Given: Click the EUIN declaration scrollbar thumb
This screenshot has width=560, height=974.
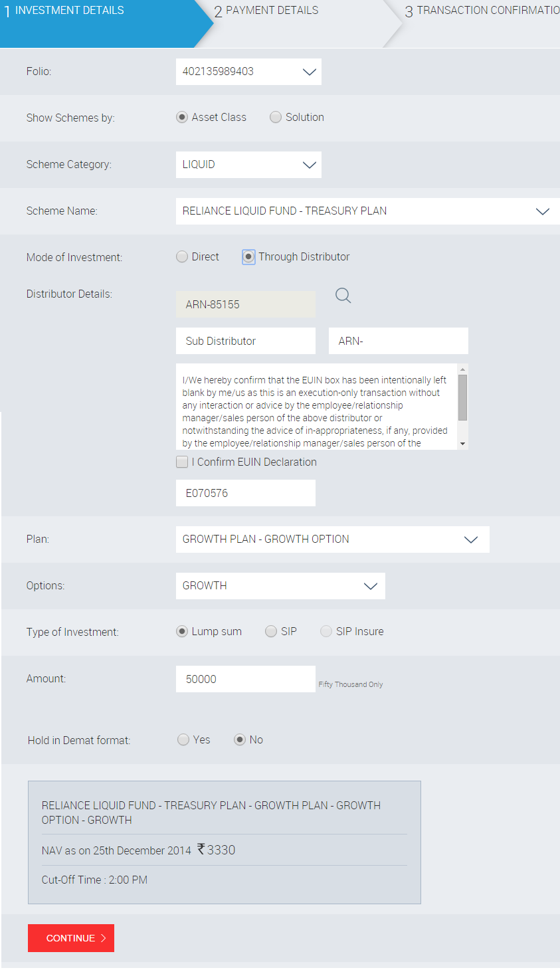Looking at the screenshot, I should click(x=463, y=397).
